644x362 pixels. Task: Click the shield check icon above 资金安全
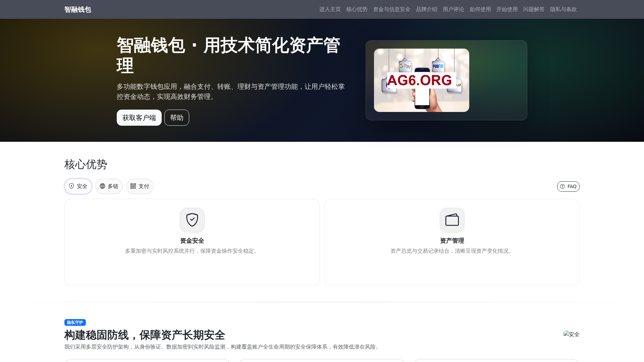[x=192, y=220]
